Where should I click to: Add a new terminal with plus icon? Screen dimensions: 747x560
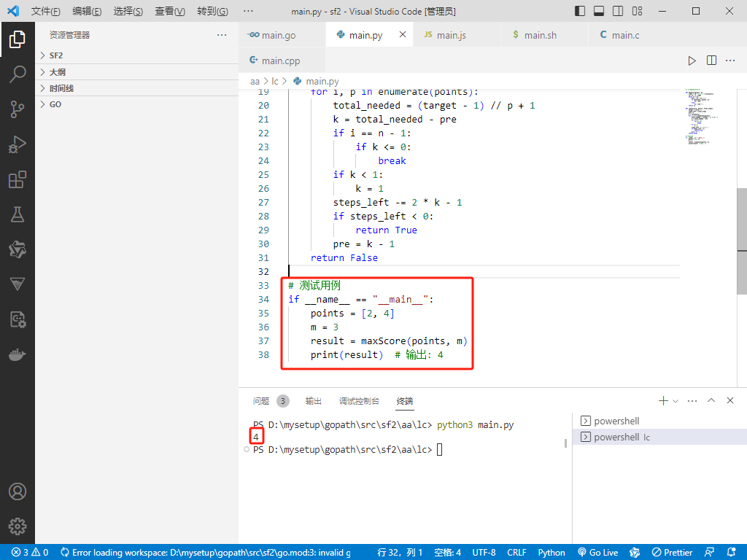(x=663, y=401)
